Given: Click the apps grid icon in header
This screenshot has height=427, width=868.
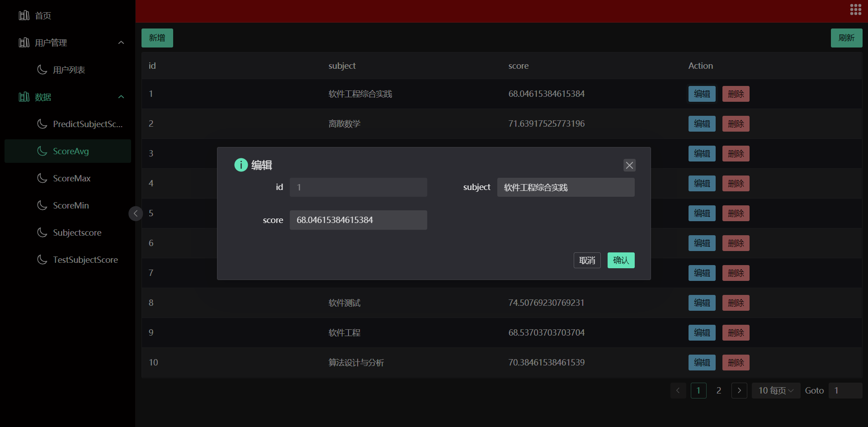Looking at the screenshot, I should click(x=855, y=10).
